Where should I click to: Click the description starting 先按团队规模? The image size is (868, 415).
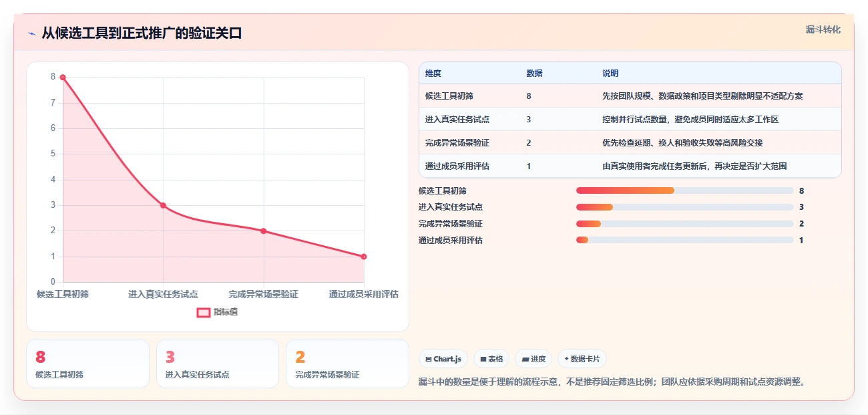(702, 96)
